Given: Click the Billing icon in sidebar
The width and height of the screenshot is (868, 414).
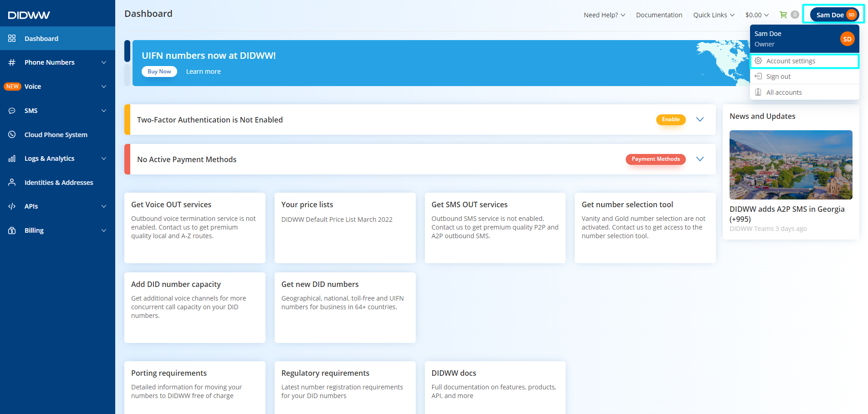Looking at the screenshot, I should [x=12, y=230].
